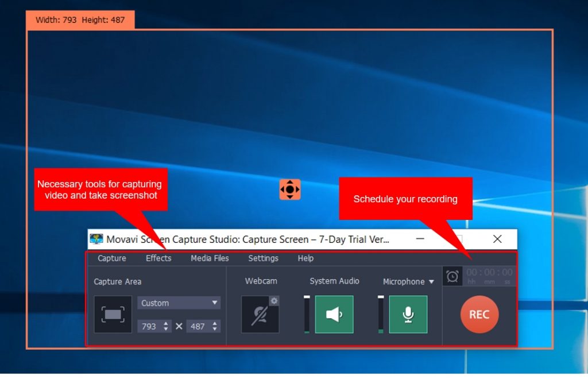Click the orange move-frame crosshair handle
This screenshot has width=588, height=379.
[x=290, y=189]
